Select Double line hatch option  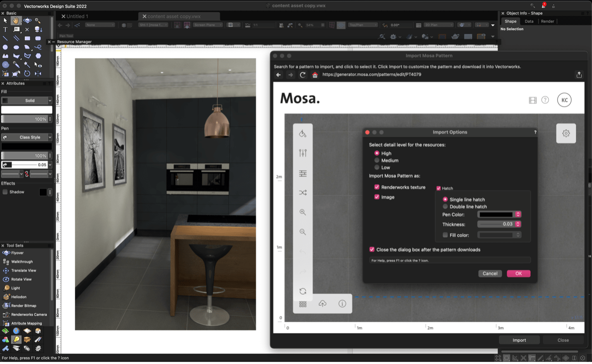click(445, 206)
